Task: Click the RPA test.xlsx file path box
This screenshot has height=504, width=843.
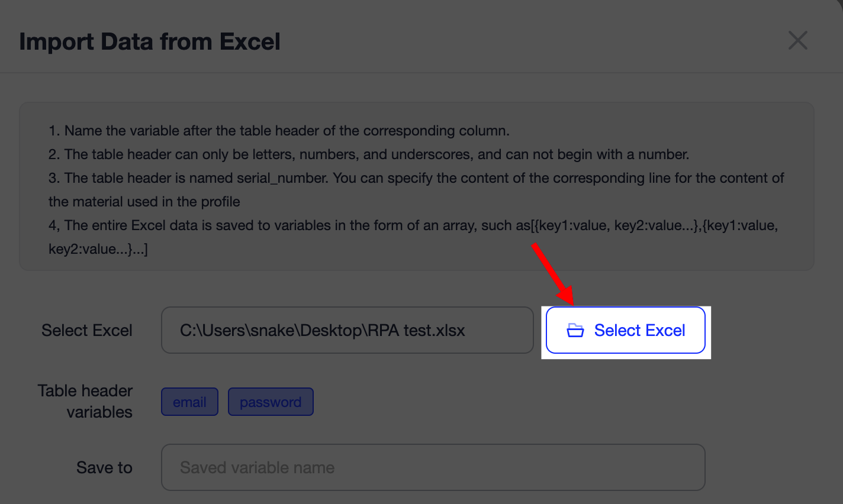Action: click(347, 330)
